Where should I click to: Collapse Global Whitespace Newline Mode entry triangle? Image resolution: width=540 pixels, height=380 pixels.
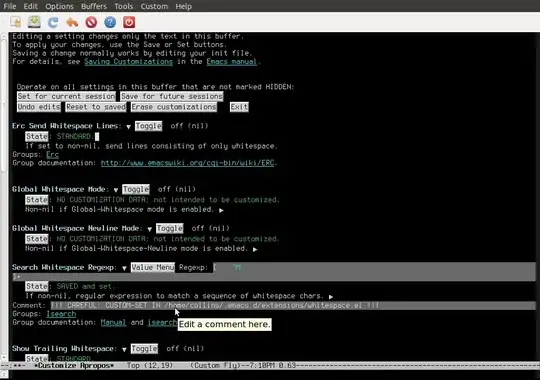click(x=149, y=229)
